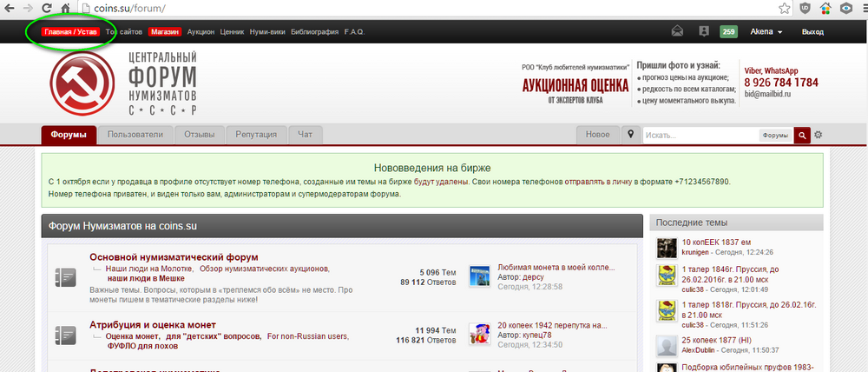Click the notifications icon beside the envelope
Screen dimensions: 868x372
(703, 32)
